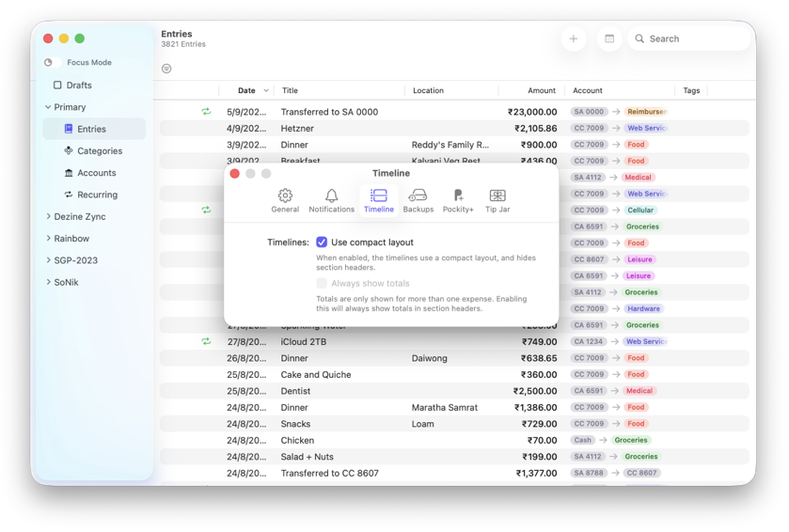Screen dimensions: 789x532
Task: Click the Cellular category tag
Action: coord(640,211)
